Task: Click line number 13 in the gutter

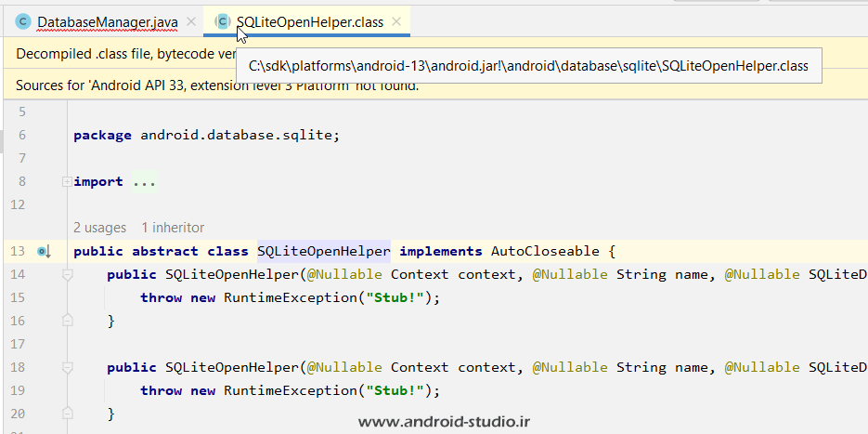Action: [x=18, y=252]
